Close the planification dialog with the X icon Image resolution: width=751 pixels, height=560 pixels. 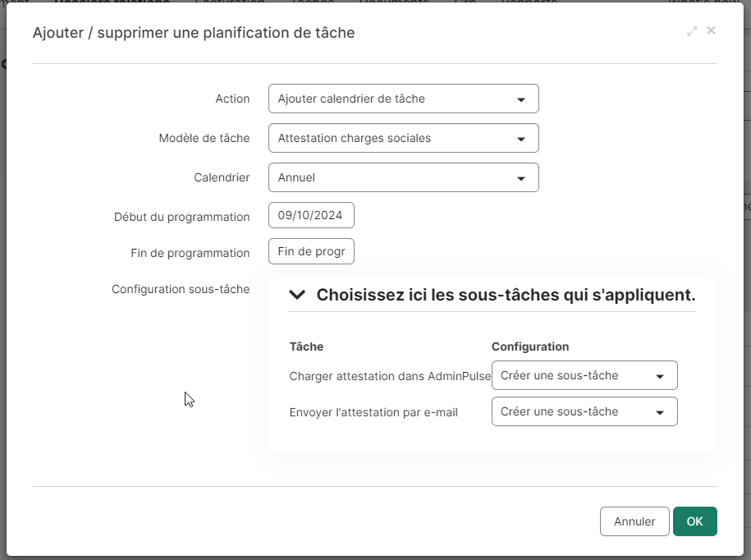(712, 30)
